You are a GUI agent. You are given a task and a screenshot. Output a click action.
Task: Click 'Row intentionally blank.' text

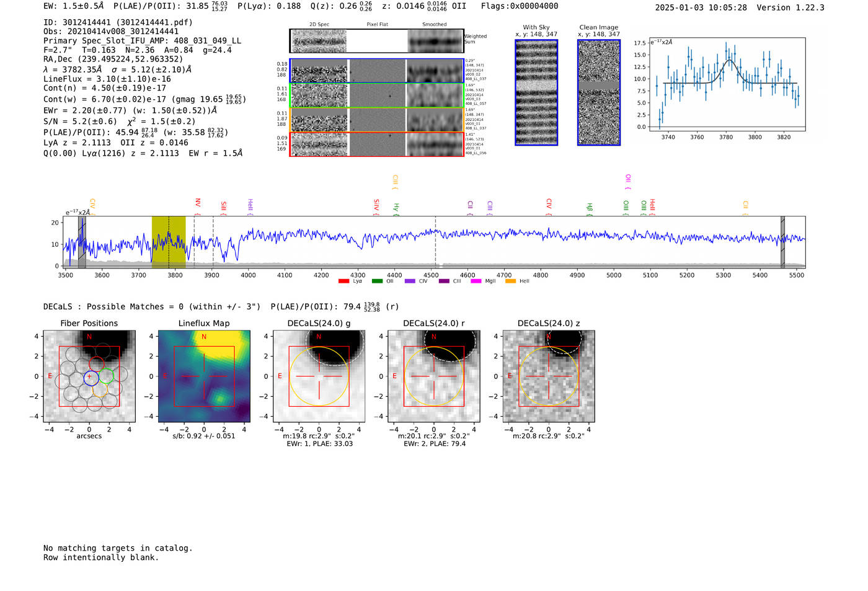click(x=101, y=558)
